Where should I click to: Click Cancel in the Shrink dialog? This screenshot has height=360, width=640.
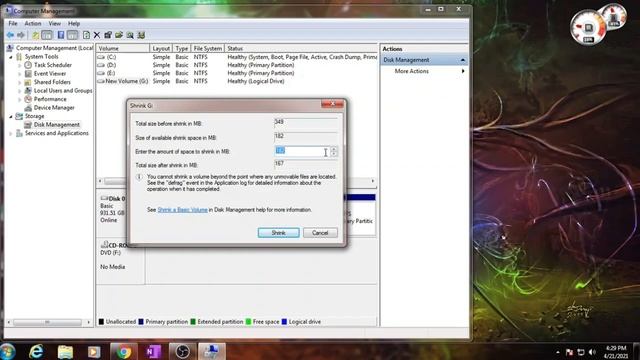coord(320,233)
